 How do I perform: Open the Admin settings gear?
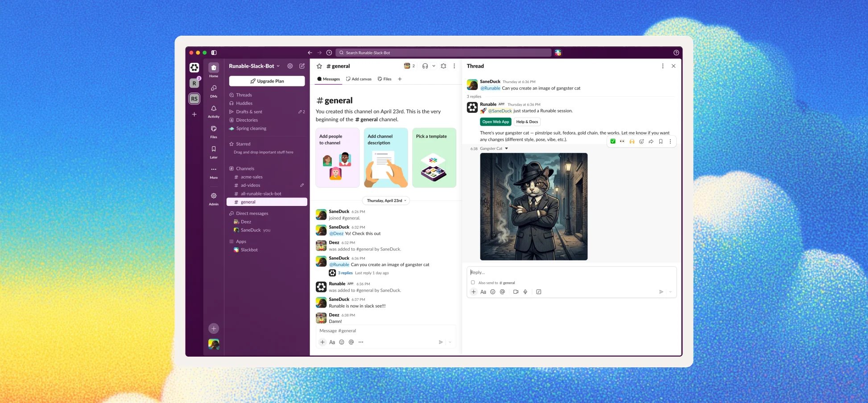pos(214,199)
